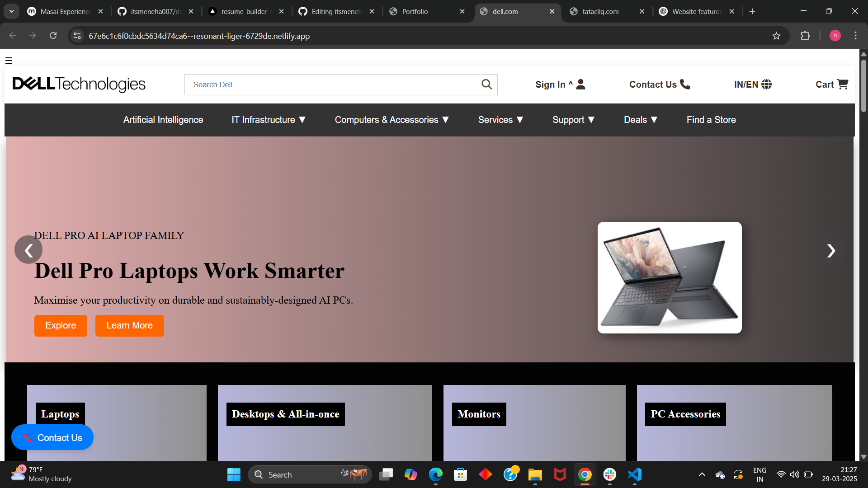Click the Sign In user icon
Image resolution: width=868 pixels, height=488 pixels.
tap(581, 84)
